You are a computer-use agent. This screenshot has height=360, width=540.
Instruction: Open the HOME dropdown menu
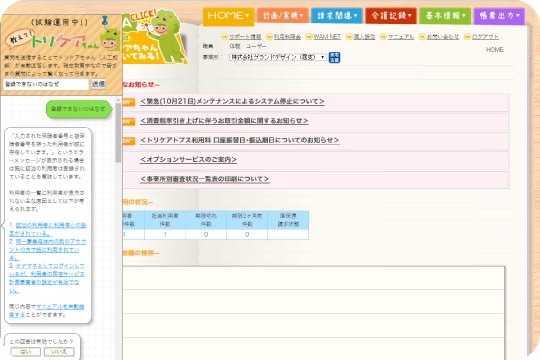click(229, 16)
